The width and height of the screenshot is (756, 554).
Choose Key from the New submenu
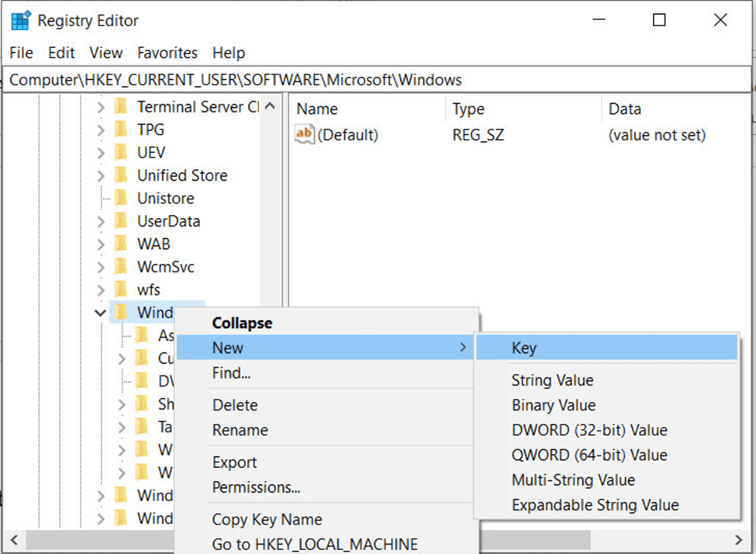pos(524,348)
